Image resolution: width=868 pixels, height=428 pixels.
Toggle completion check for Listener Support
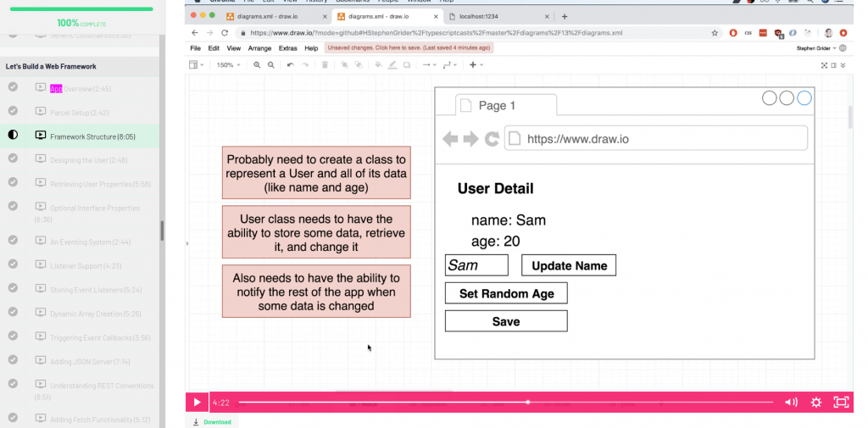point(13,264)
